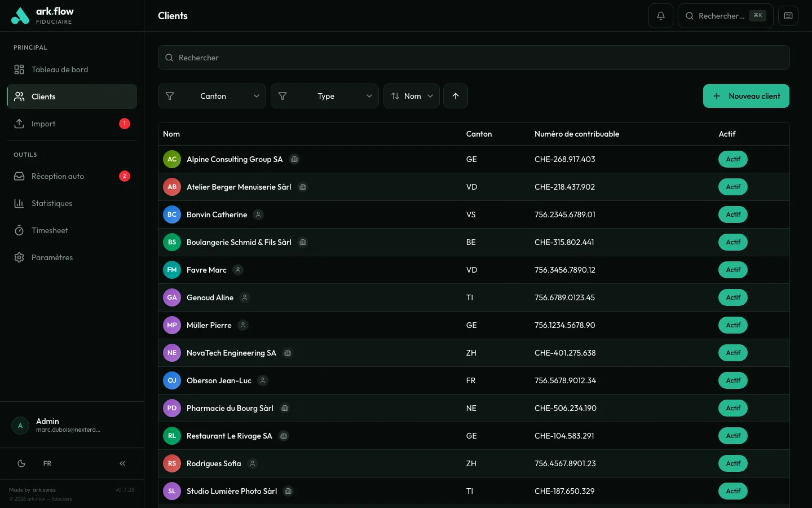Open the Admin user profile
This screenshot has width=812, height=508.
(72, 425)
